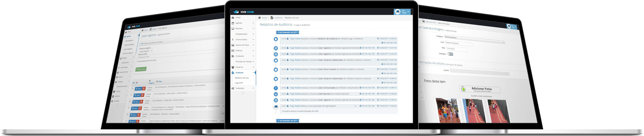Click the Auditoria document icon in center sidebar
The height and width of the screenshot is (136, 644).
tap(233, 73)
